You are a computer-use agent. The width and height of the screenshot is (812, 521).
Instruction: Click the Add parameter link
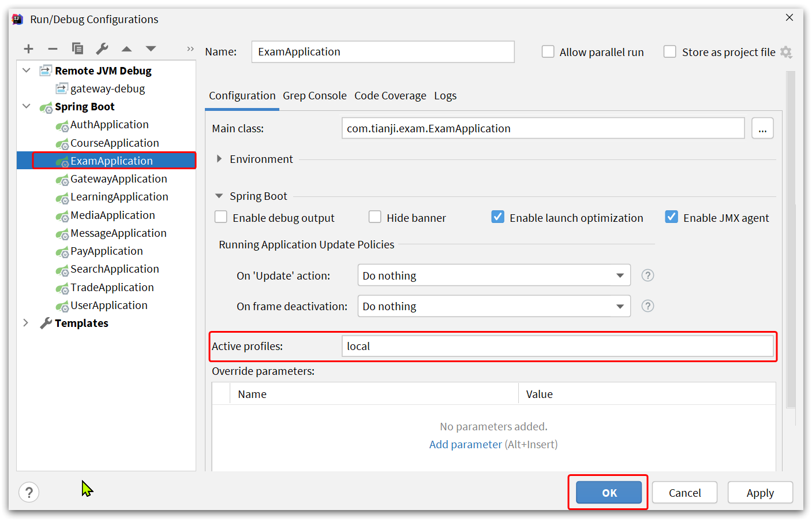coord(465,444)
